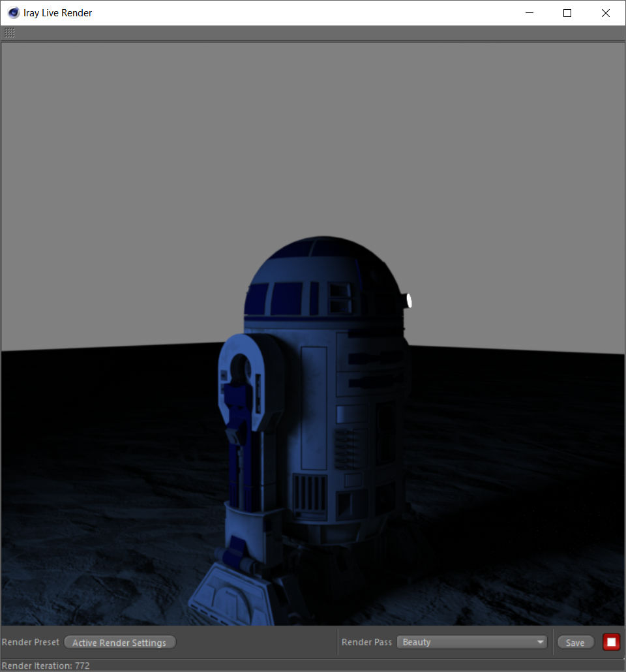This screenshot has width=626, height=672.
Task: Close the Iray Live Render window
Action: [x=605, y=13]
